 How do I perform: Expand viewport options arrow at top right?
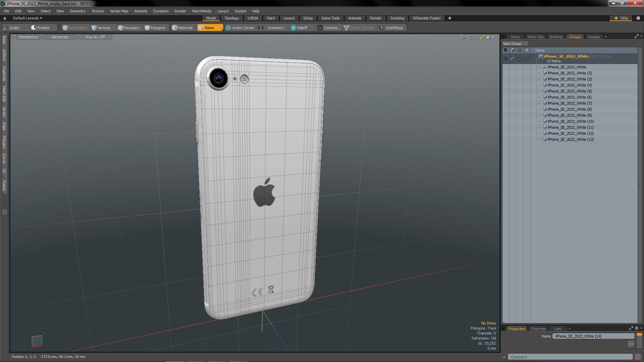(x=494, y=37)
